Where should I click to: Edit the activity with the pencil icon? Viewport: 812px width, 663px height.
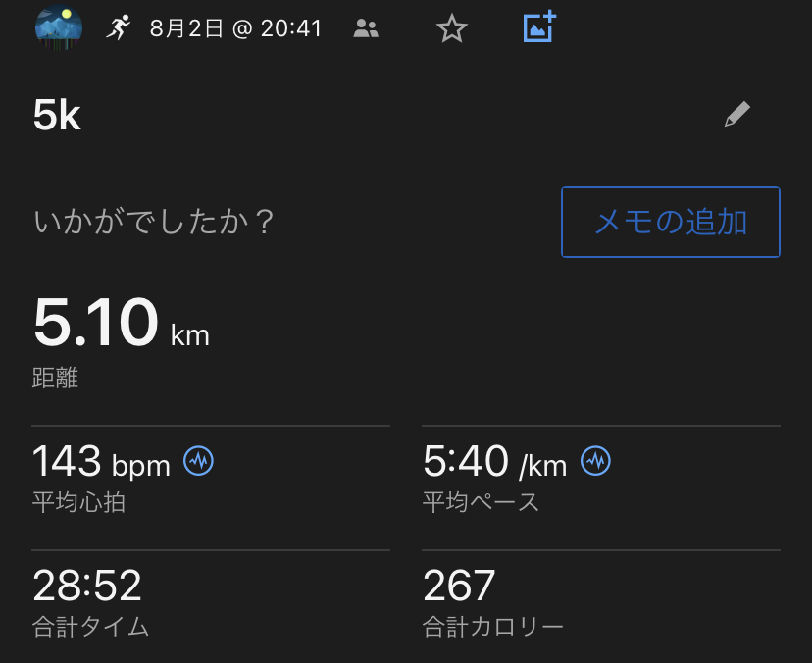coord(736,115)
